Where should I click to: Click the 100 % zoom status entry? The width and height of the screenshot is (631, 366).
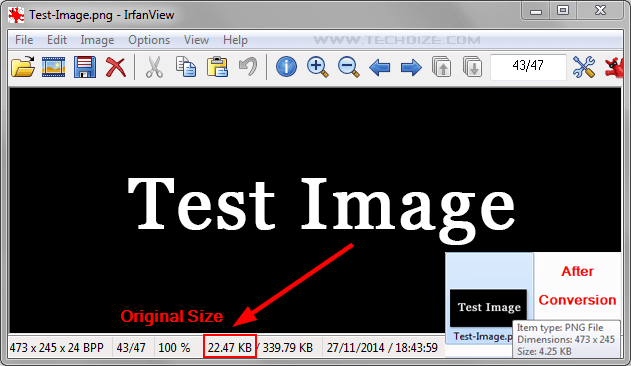point(174,347)
